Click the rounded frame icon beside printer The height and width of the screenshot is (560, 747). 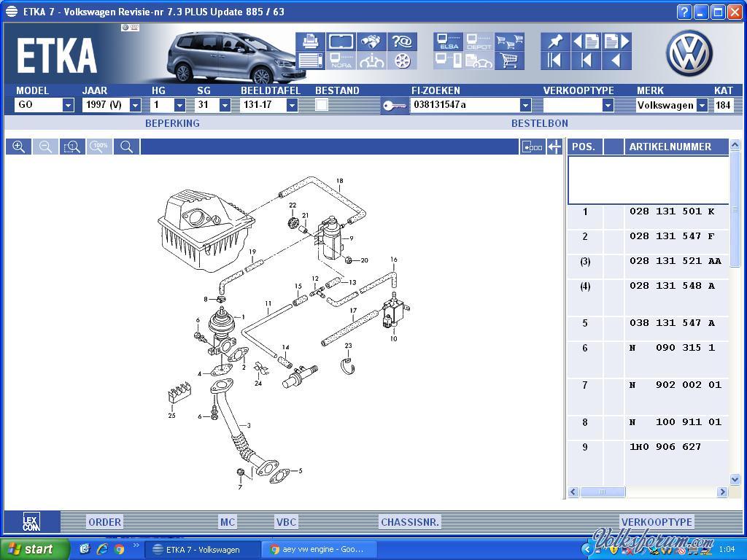(x=341, y=42)
